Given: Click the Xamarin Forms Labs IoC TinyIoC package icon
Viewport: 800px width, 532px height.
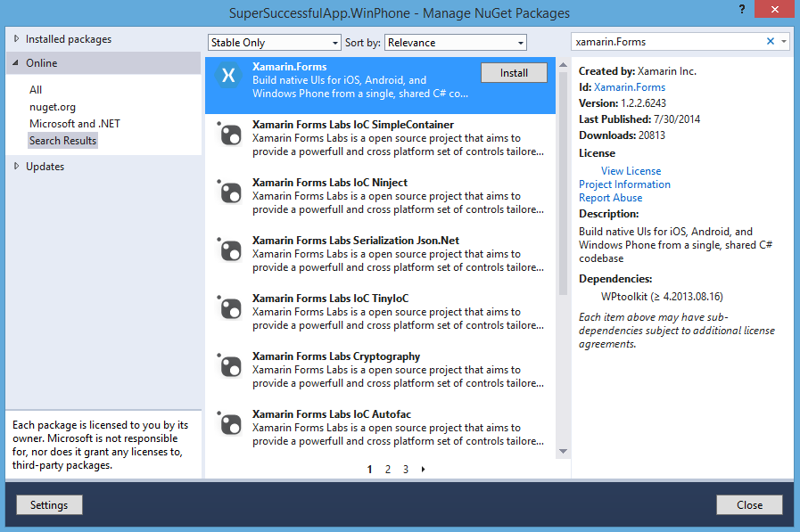Looking at the screenshot, I should pos(230,309).
